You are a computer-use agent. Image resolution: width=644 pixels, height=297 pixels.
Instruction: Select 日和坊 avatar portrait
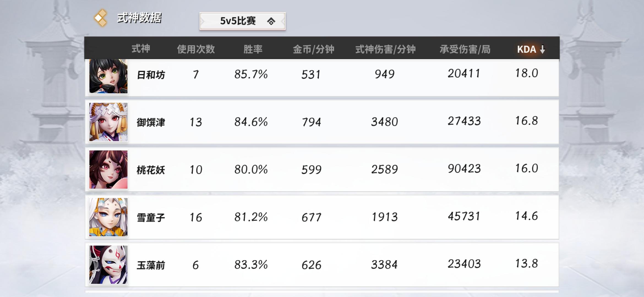point(108,76)
